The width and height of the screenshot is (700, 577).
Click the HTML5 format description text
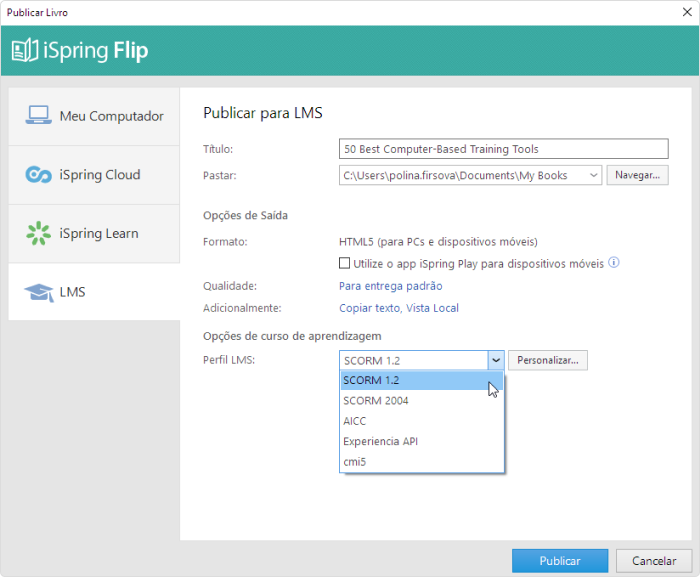tap(438, 242)
